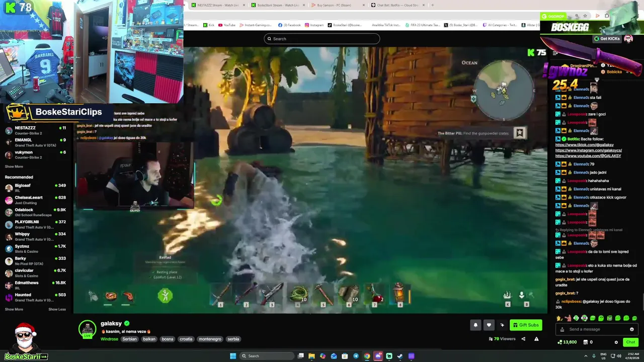Open Haunted recommended channel
The image size is (644, 362).
pyautogui.click(x=35, y=297)
